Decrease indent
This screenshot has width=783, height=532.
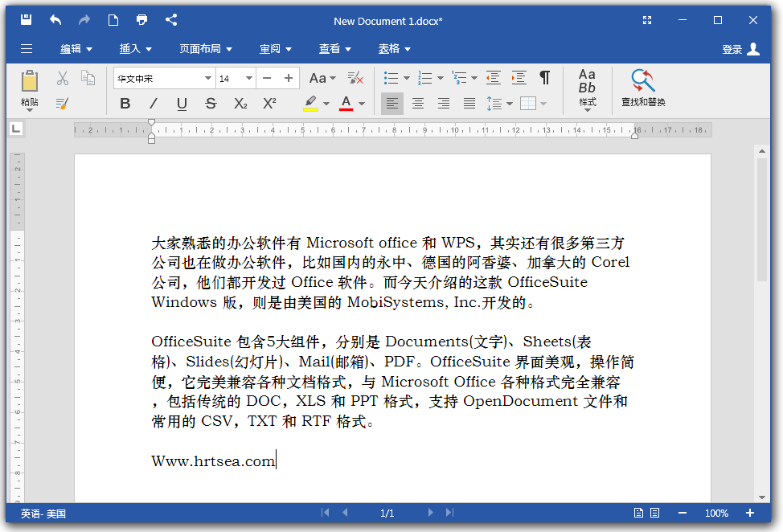point(494,78)
